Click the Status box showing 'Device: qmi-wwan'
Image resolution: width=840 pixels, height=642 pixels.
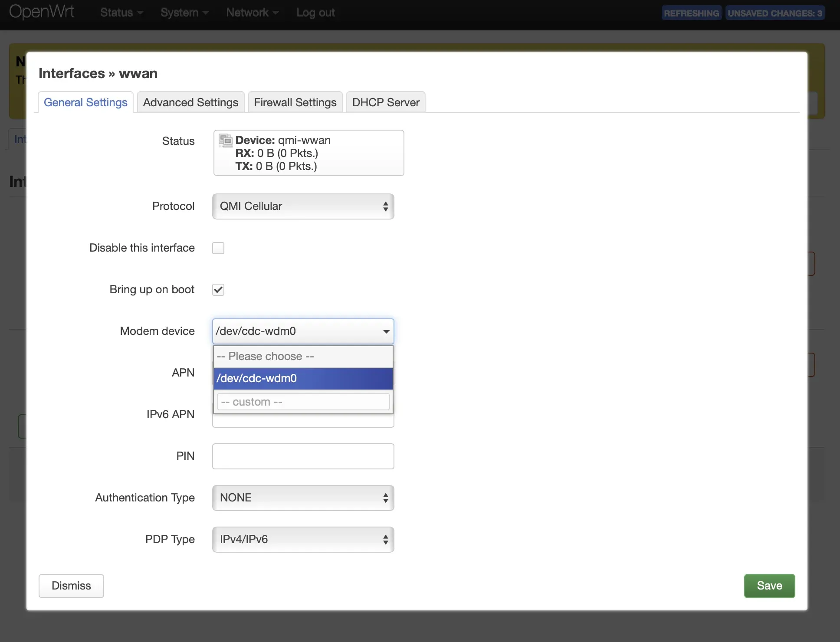pyautogui.click(x=308, y=153)
